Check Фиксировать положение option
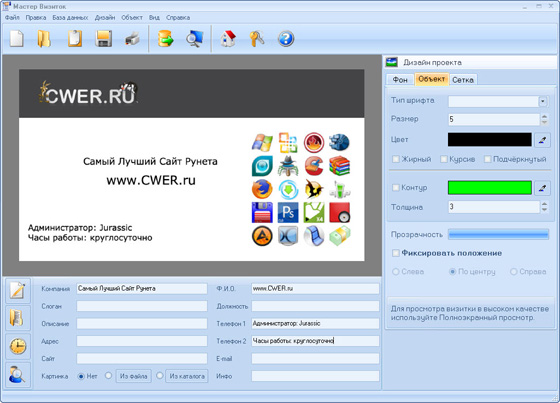This screenshot has height=403, width=560. click(x=396, y=253)
